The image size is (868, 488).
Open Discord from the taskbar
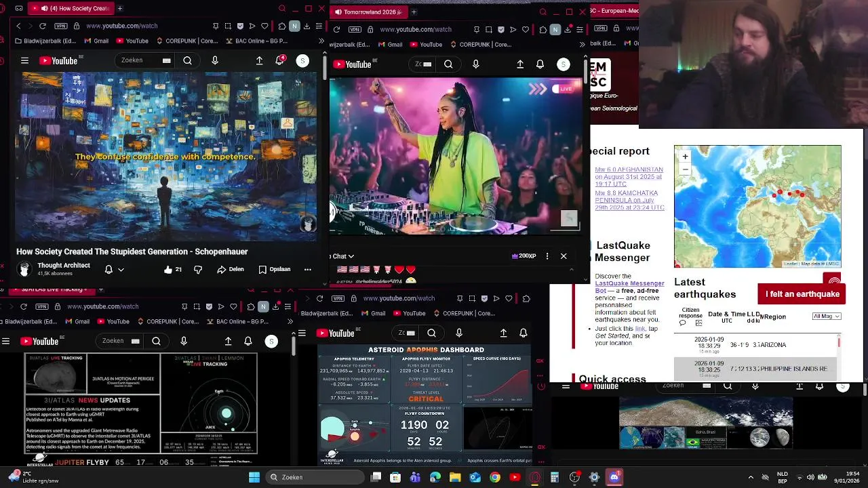(614, 477)
